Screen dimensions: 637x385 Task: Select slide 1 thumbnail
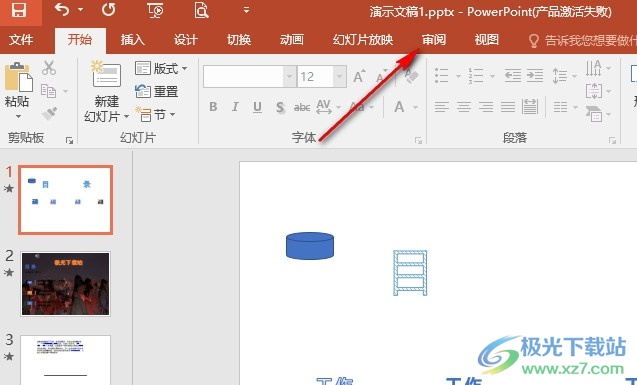pos(65,200)
